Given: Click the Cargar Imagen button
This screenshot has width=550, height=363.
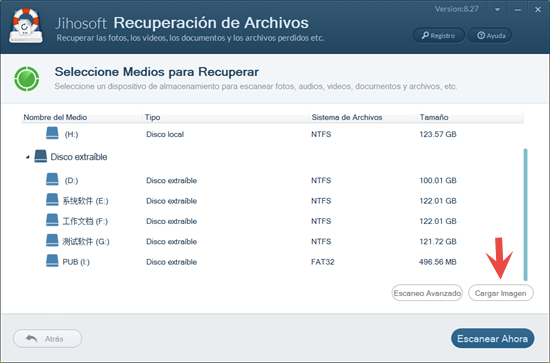Looking at the screenshot, I should point(501,293).
